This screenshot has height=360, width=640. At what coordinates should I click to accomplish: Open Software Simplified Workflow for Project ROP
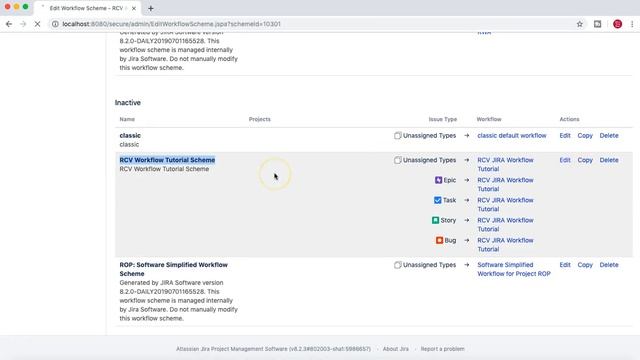(x=514, y=269)
